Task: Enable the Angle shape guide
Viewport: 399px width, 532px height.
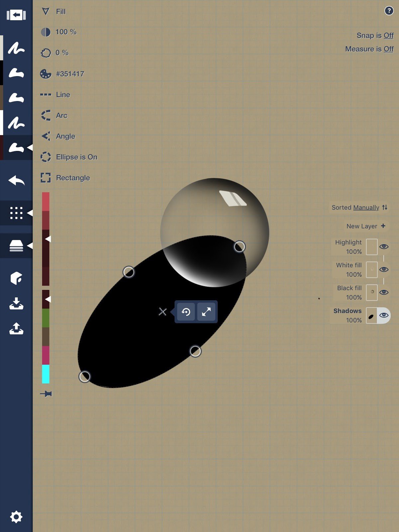Action: (x=58, y=136)
